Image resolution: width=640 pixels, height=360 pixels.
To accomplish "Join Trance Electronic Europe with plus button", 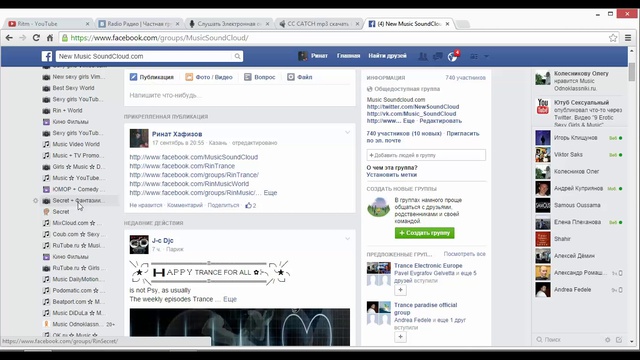I will [x=400, y=290].
